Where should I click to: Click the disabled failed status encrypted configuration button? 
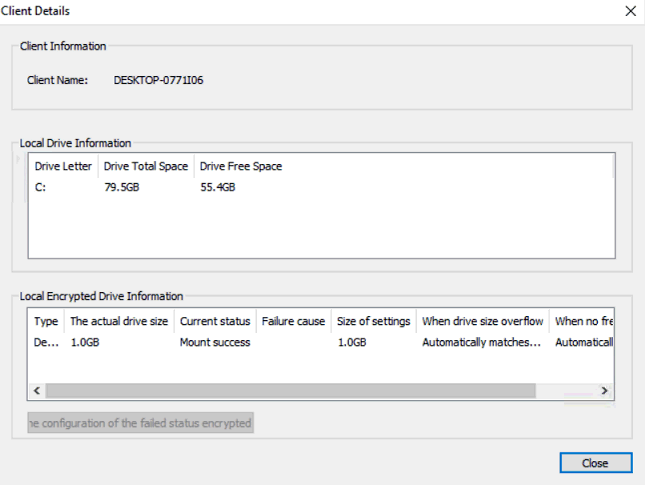140,423
